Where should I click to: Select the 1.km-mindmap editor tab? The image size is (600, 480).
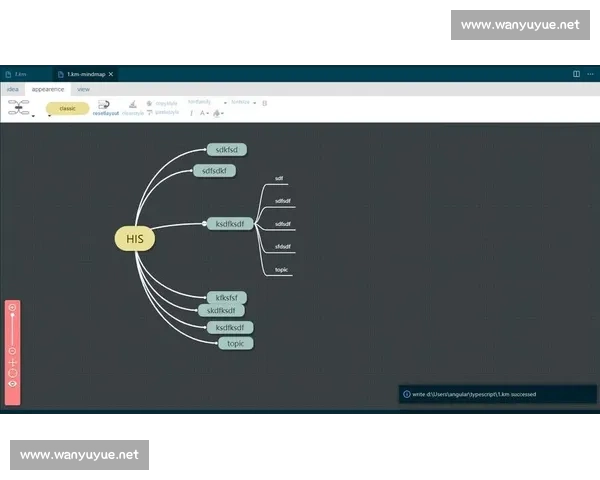86,74
